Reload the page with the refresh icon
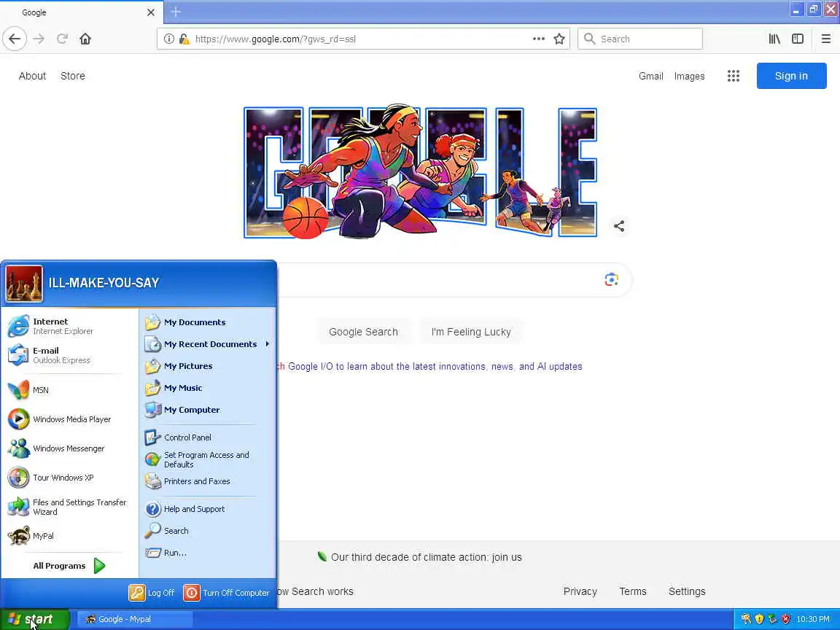Image resolution: width=840 pixels, height=630 pixels. pos(62,39)
